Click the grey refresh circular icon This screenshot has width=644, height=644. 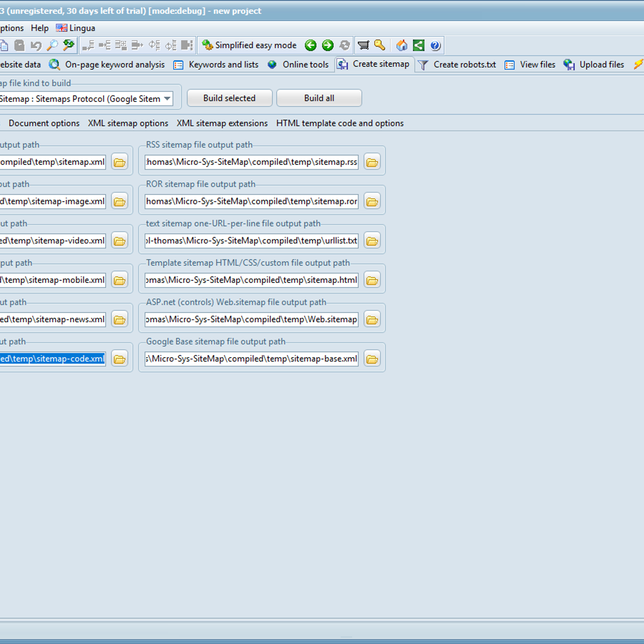(345, 45)
